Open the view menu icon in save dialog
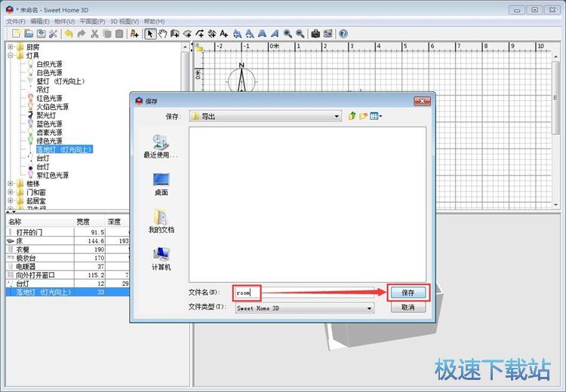Screen dimensions: 566x392 pos(375,116)
